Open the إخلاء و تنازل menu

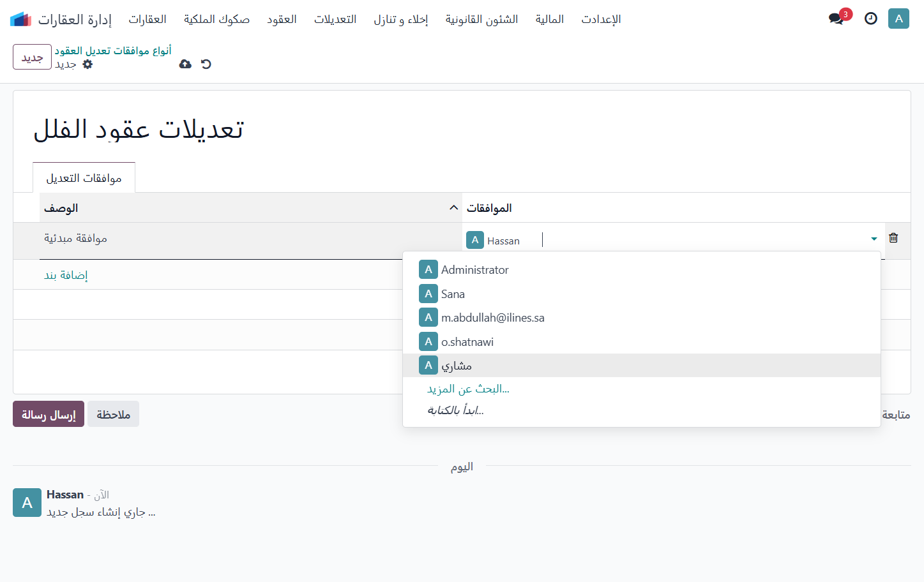[x=401, y=19]
